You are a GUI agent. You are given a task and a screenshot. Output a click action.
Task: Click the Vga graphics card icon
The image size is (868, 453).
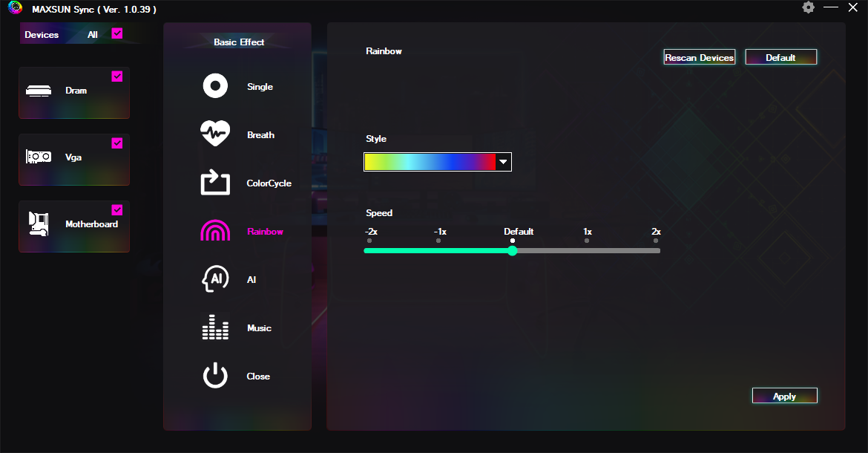(x=39, y=157)
